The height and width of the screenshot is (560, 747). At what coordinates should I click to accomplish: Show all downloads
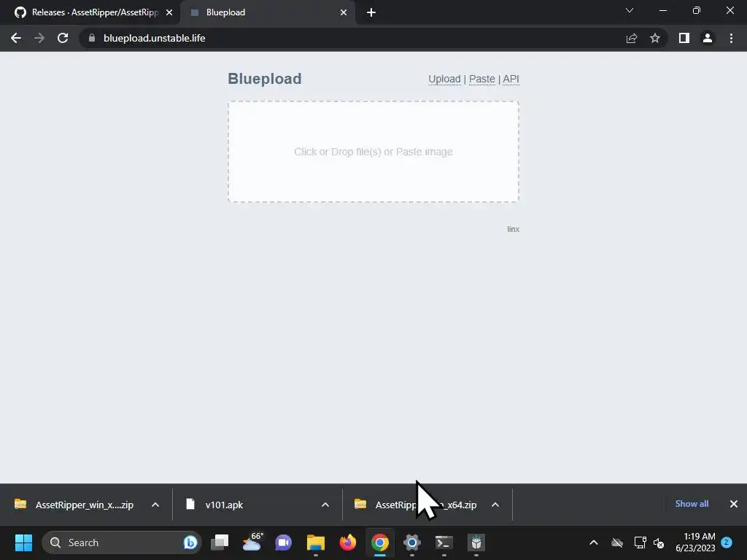tap(692, 504)
